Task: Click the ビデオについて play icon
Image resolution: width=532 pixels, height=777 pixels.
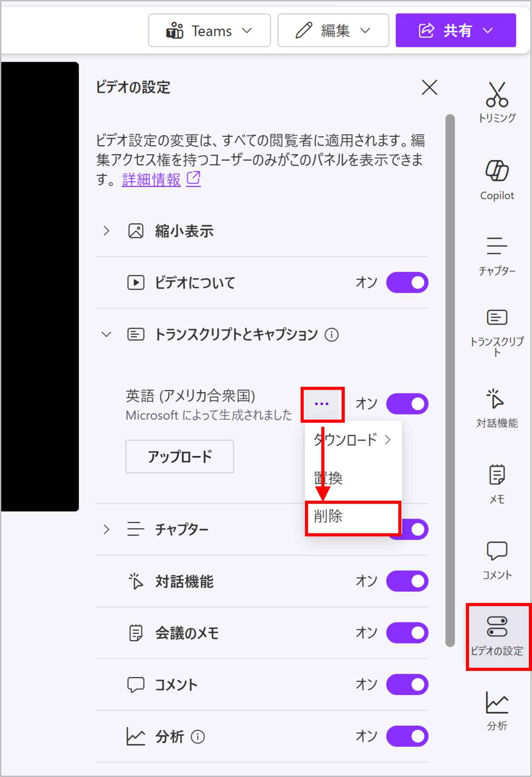Action: pos(136,282)
